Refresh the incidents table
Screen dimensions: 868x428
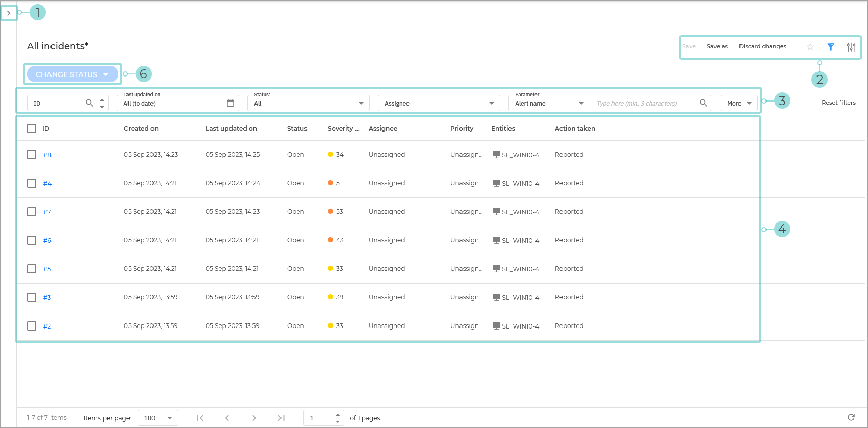click(851, 417)
